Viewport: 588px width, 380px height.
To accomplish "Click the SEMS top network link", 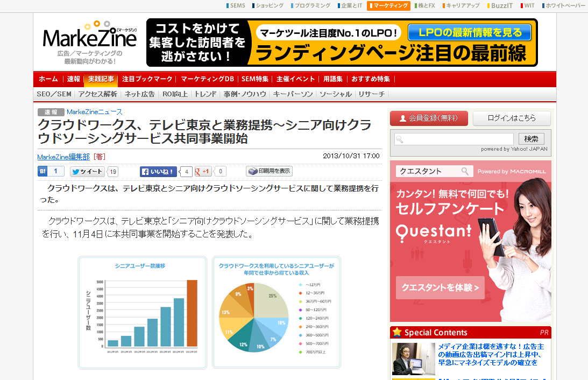I will pos(236,5).
